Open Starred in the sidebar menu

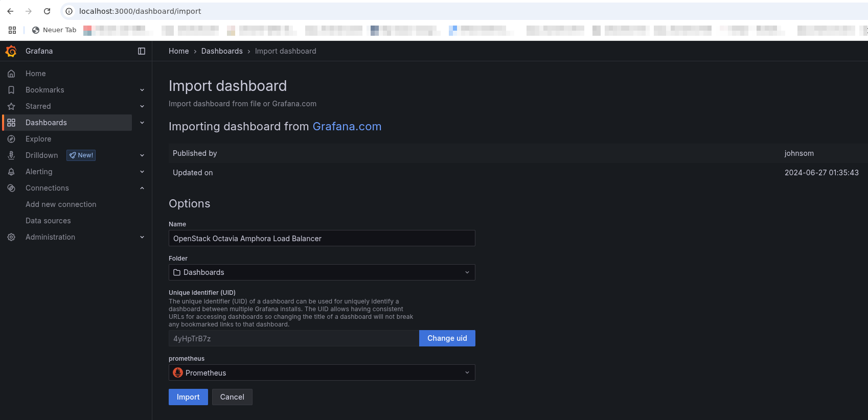point(38,106)
